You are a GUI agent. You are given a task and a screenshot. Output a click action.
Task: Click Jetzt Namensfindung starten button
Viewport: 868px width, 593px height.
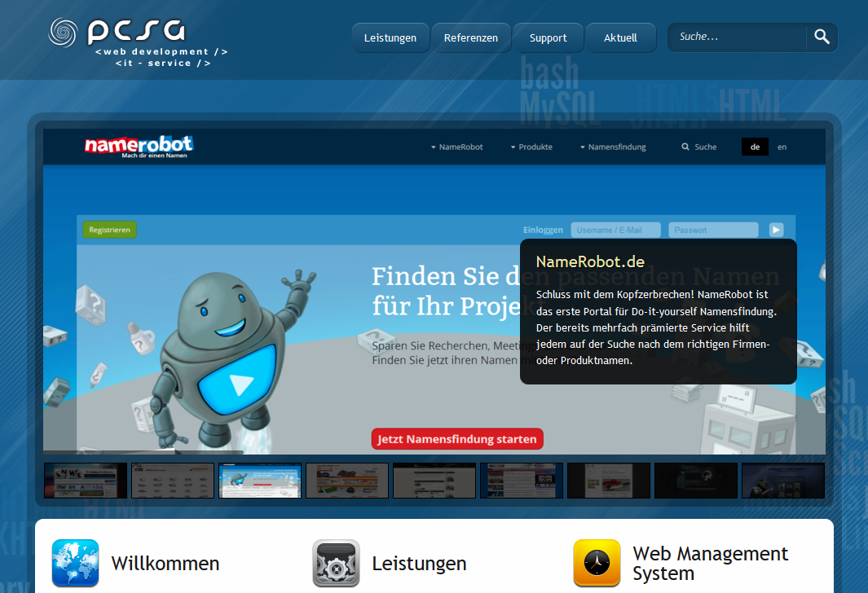coord(457,439)
